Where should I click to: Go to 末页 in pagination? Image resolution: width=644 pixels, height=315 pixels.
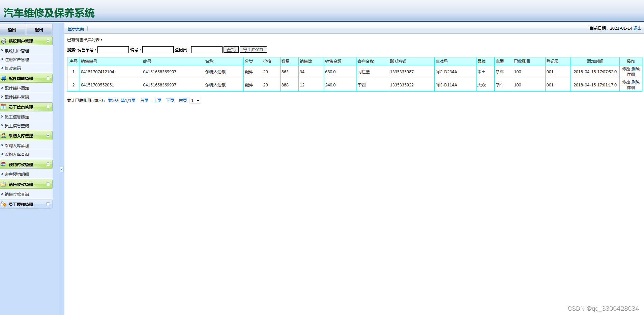183,101
